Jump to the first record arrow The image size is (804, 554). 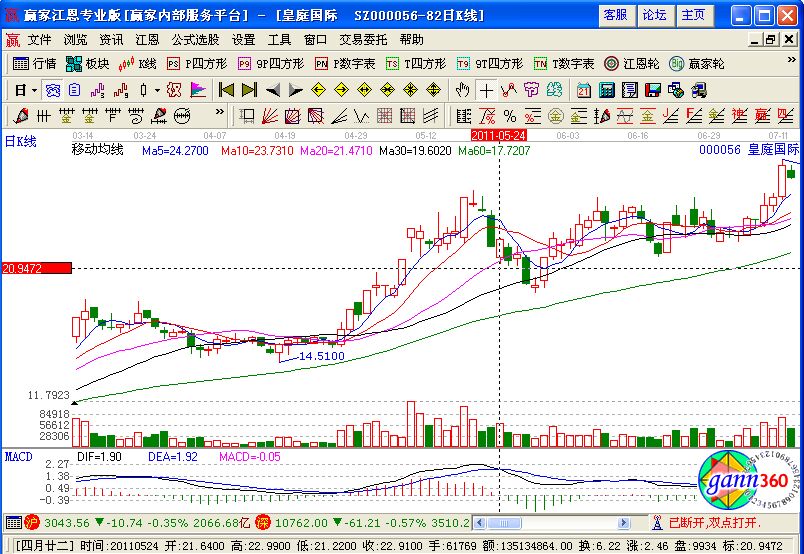point(225,90)
